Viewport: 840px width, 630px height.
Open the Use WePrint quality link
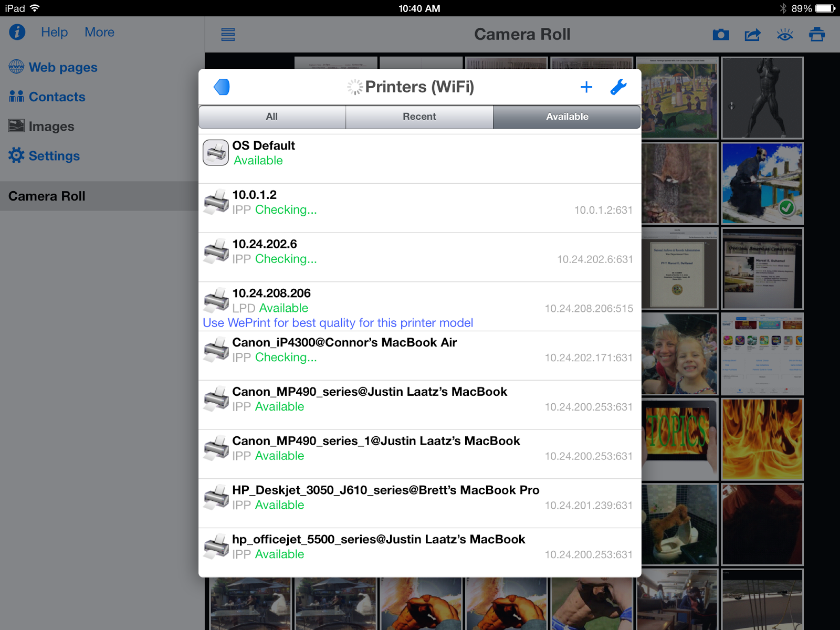point(338,323)
